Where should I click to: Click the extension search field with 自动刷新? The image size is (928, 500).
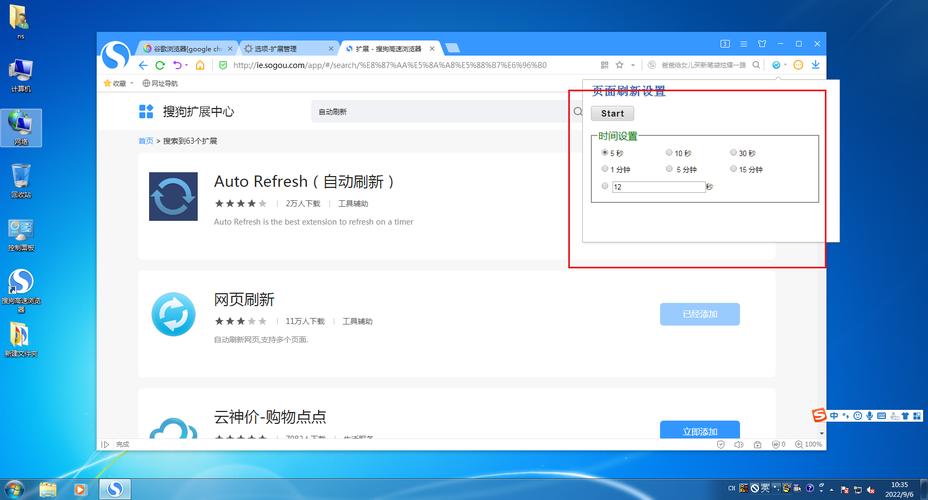[441, 111]
